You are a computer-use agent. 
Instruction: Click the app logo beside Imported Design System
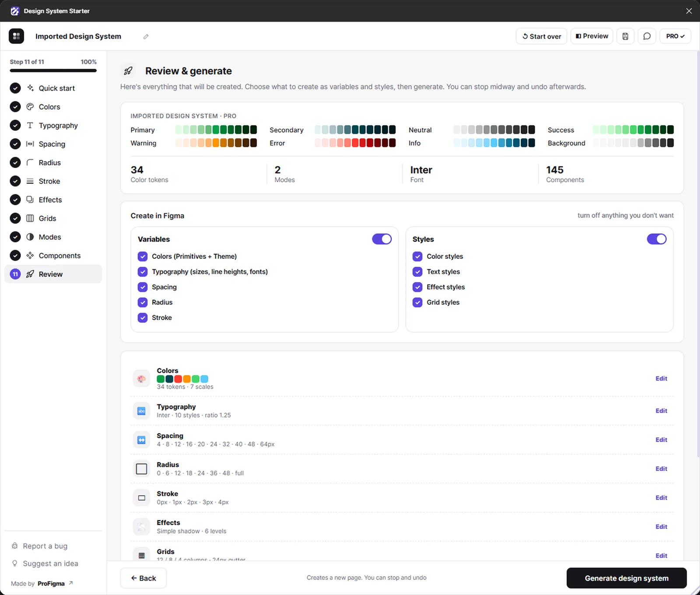(x=17, y=36)
